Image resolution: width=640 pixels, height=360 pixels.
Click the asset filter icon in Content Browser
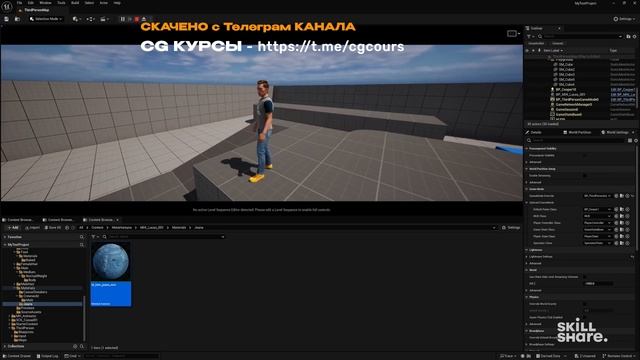click(94, 237)
